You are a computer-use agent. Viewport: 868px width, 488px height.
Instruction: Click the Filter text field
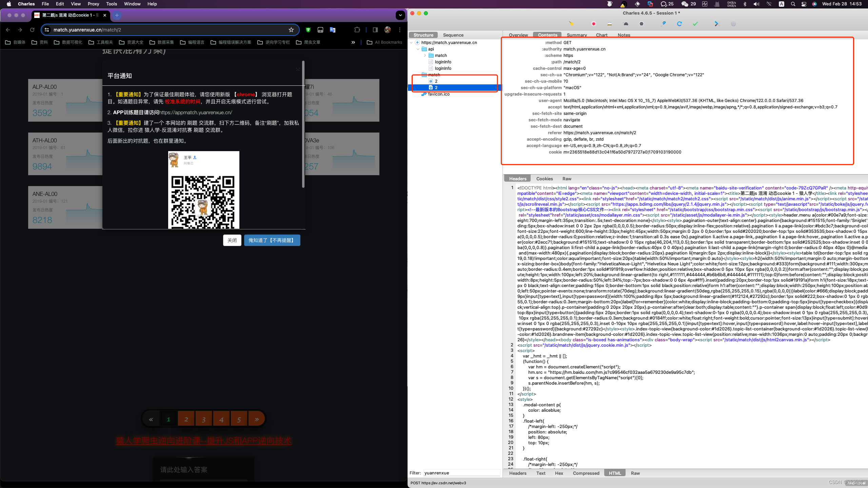point(461,473)
